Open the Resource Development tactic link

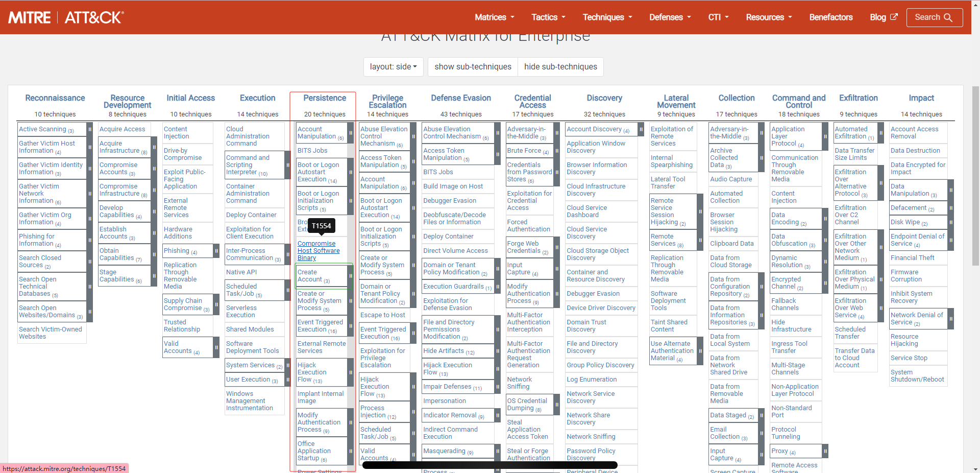point(128,102)
